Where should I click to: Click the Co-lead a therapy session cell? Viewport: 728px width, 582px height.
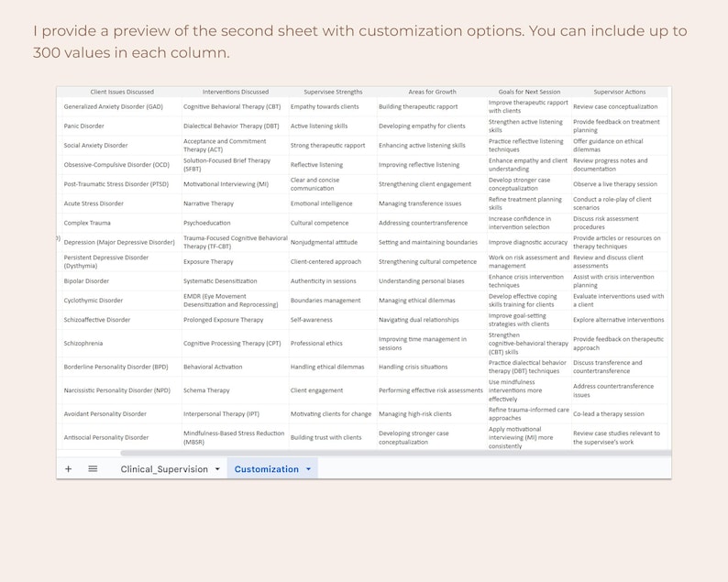coord(620,414)
